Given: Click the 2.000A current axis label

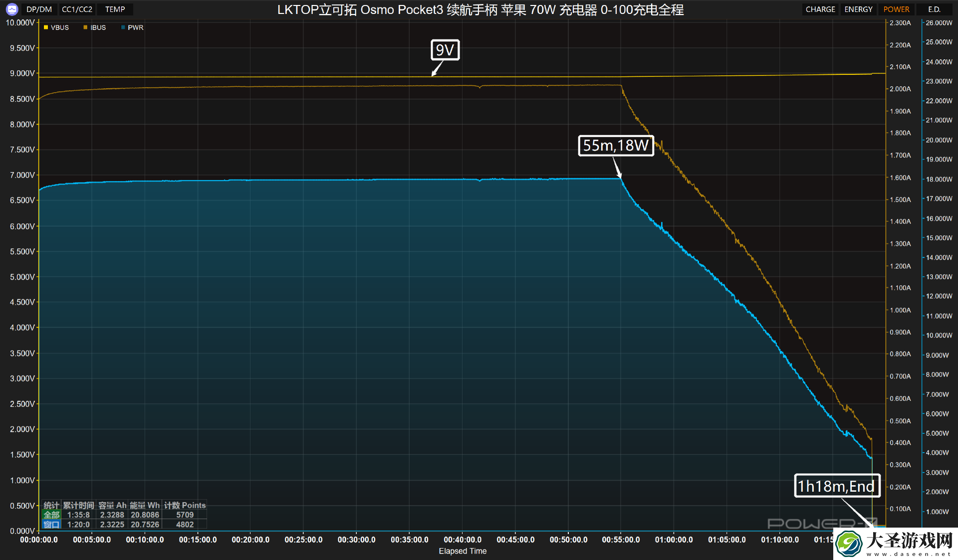Looking at the screenshot, I should pos(900,89).
